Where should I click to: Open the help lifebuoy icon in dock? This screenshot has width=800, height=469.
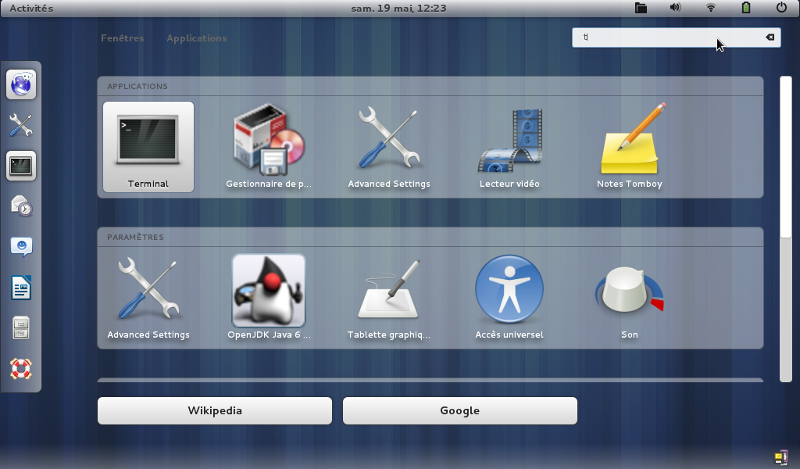(21, 368)
